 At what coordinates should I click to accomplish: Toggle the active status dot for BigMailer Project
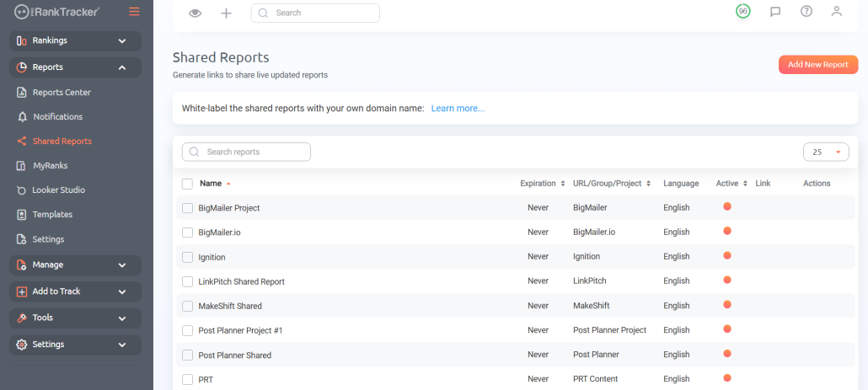[727, 206]
